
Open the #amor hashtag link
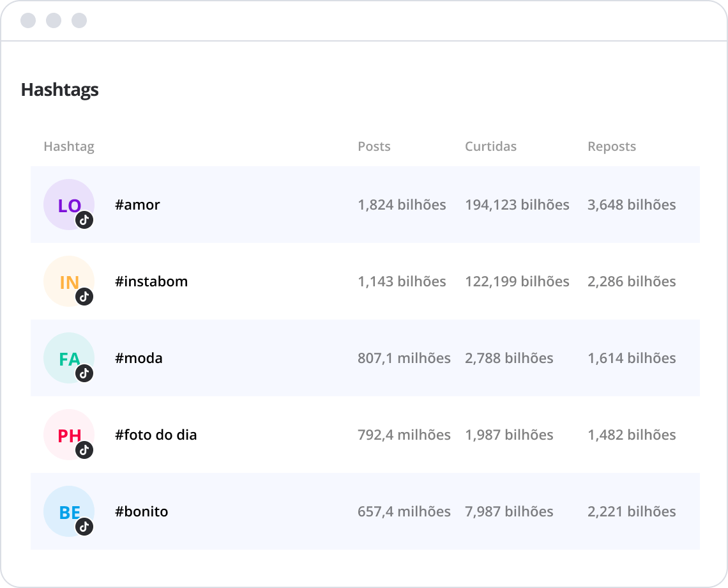coord(137,205)
